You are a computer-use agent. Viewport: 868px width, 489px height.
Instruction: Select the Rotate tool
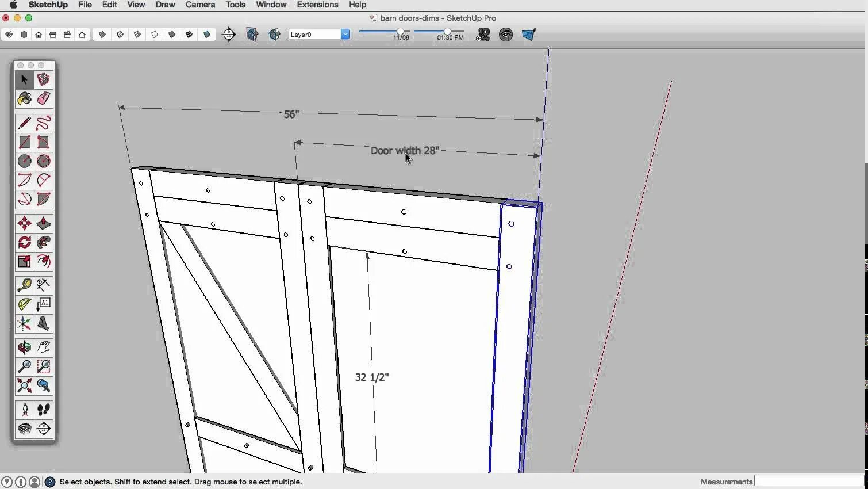[24, 243]
